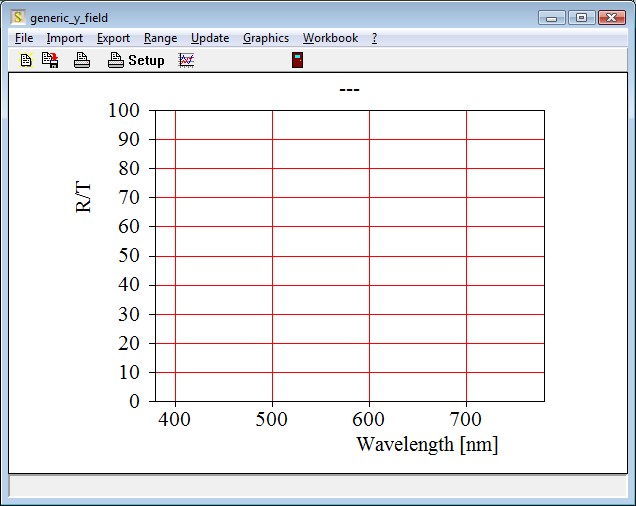Image resolution: width=636 pixels, height=506 pixels.
Task: Open the Update menu
Action: point(210,38)
